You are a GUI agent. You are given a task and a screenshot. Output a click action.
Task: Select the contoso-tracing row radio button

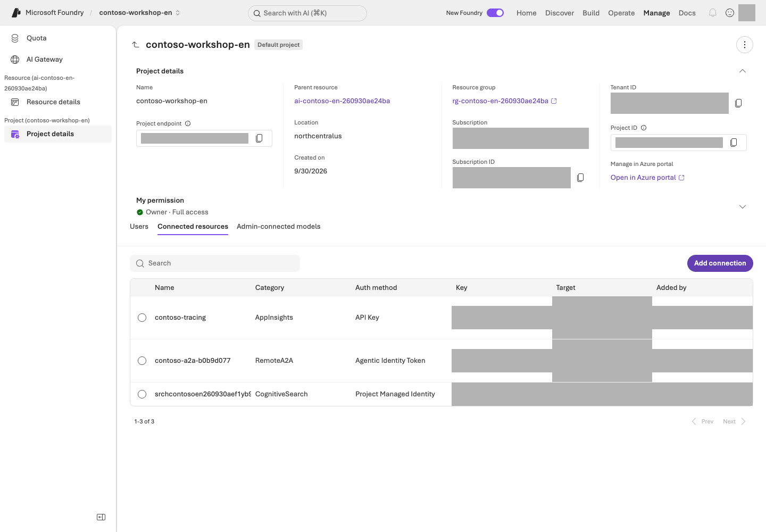point(142,318)
